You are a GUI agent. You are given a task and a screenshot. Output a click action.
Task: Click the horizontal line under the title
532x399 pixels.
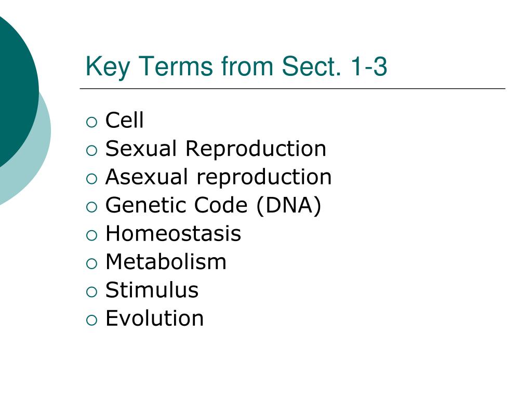[x=292, y=88]
